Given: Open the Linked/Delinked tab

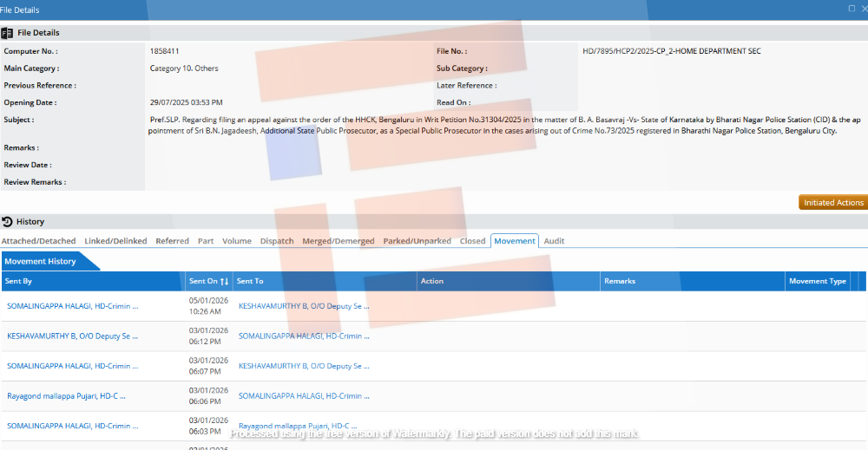Looking at the screenshot, I should [115, 241].
